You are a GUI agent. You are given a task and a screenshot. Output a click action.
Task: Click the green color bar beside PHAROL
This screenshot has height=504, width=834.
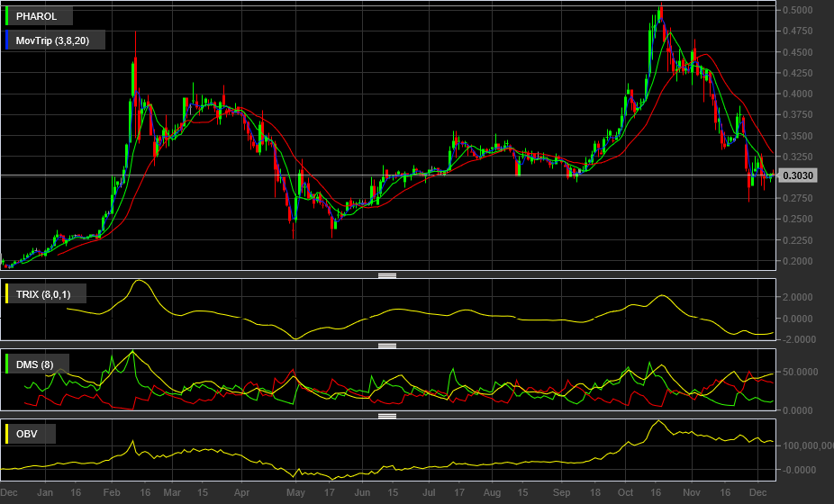tap(7, 16)
